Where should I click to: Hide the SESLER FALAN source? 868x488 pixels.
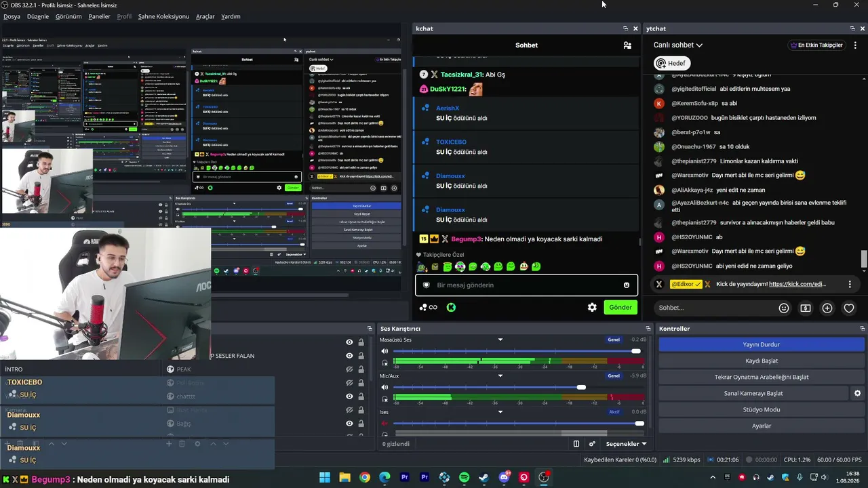349,356
